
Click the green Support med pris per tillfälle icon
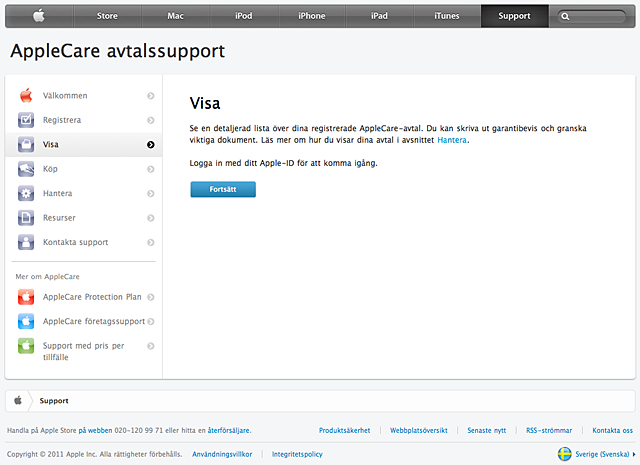click(26, 346)
